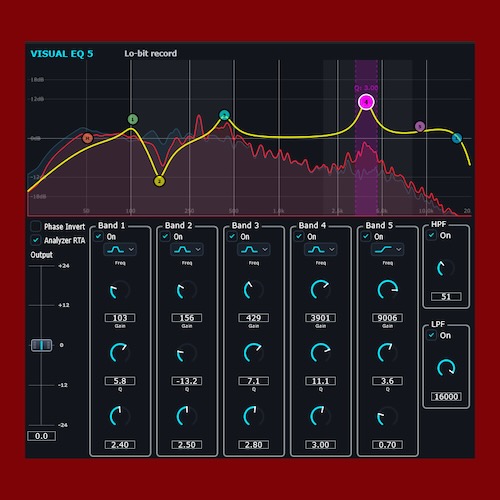Image resolution: width=500 pixels, height=500 pixels.
Task: Toggle the Band 1 On checkbox
Action: pyautogui.click(x=98, y=236)
